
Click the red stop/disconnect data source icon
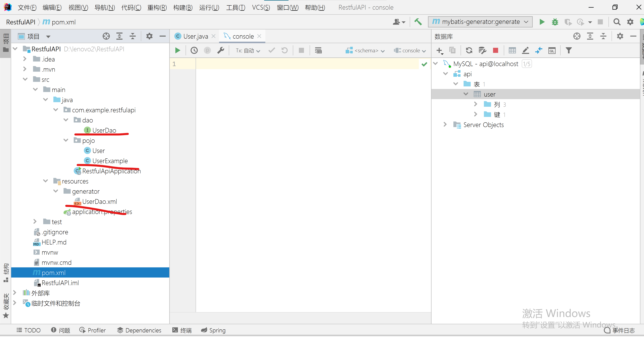coord(495,50)
